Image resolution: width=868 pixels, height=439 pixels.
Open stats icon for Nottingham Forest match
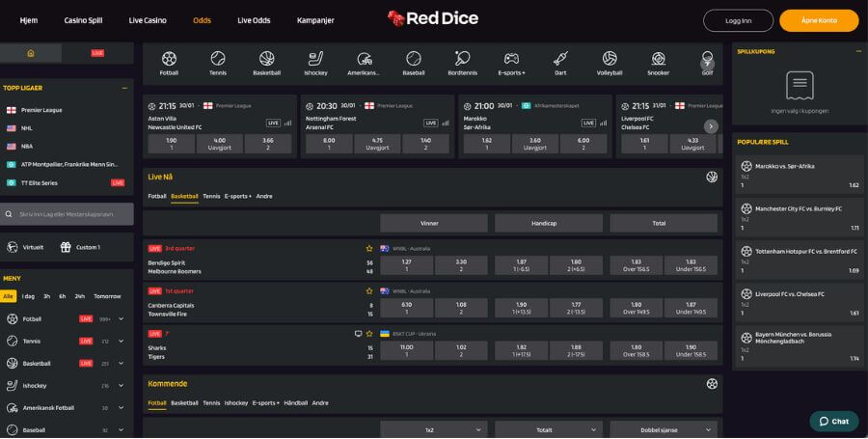446,123
